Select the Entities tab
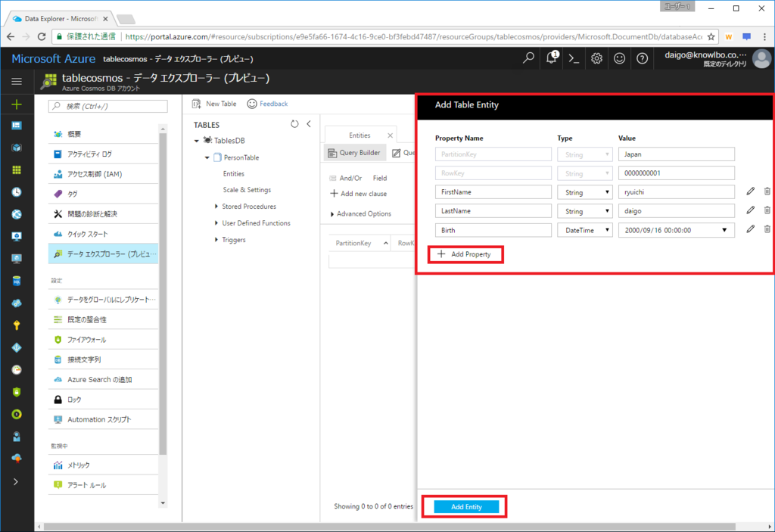775x532 pixels. click(x=359, y=135)
